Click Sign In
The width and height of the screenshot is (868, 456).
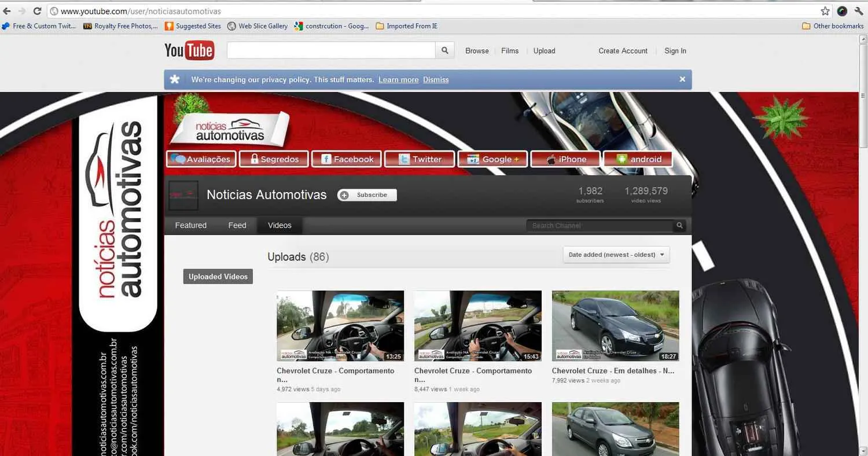675,51
